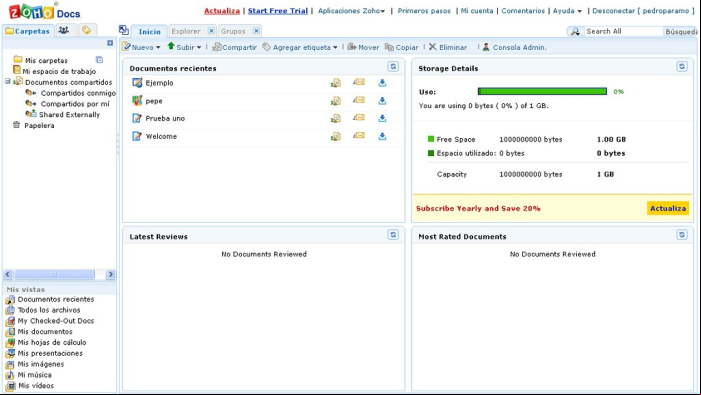Switch to the Explorer tab
The height and width of the screenshot is (395, 701).
[x=186, y=31]
